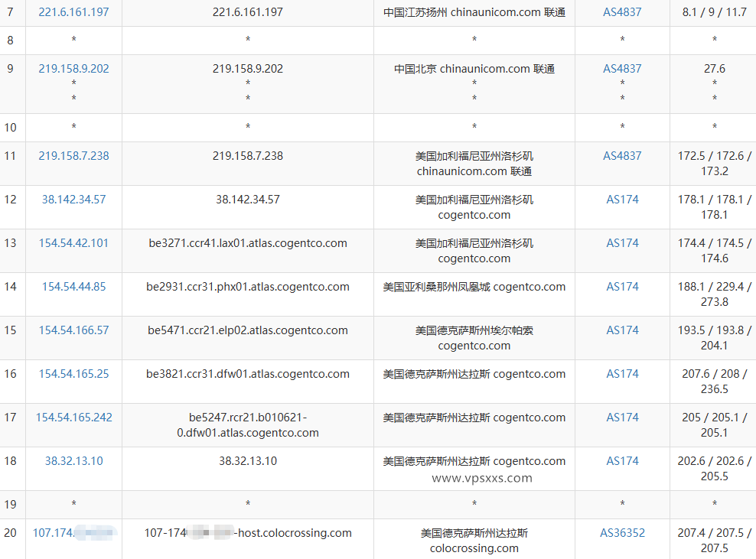Select the host.colocrossing.com hostname cell
The width and height of the screenshot is (756, 559).
click(248, 533)
